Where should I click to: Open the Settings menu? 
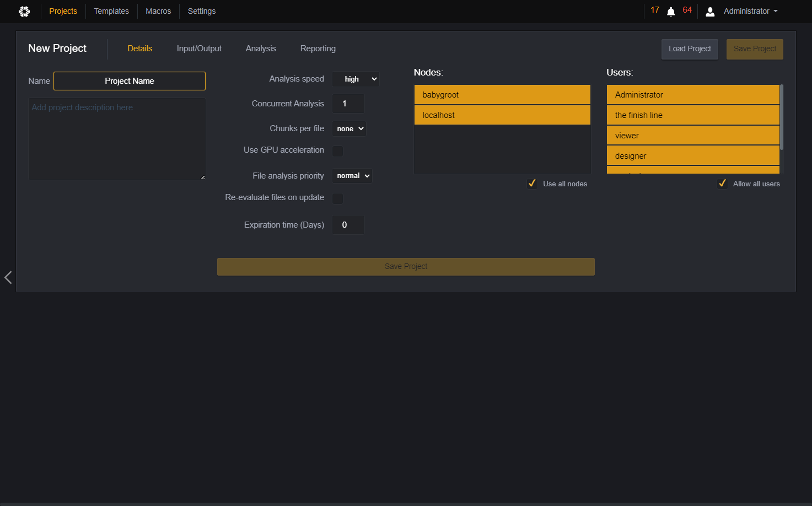click(x=202, y=11)
